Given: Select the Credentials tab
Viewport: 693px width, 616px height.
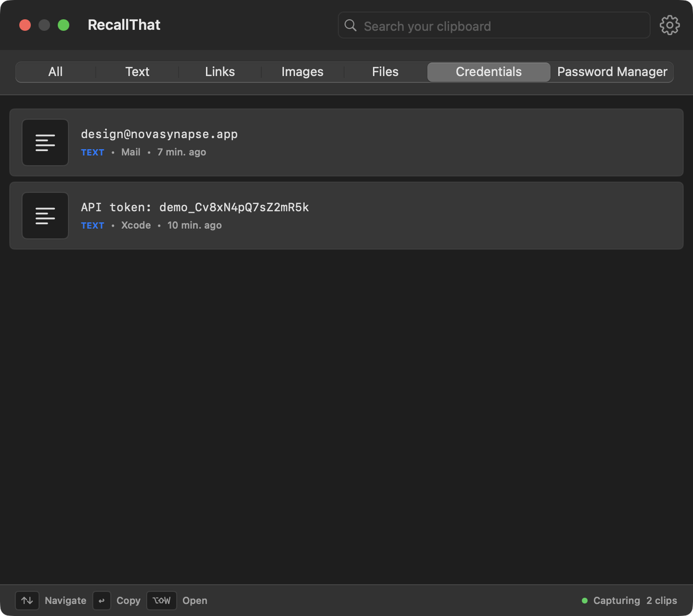Looking at the screenshot, I should pyautogui.click(x=489, y=72).
